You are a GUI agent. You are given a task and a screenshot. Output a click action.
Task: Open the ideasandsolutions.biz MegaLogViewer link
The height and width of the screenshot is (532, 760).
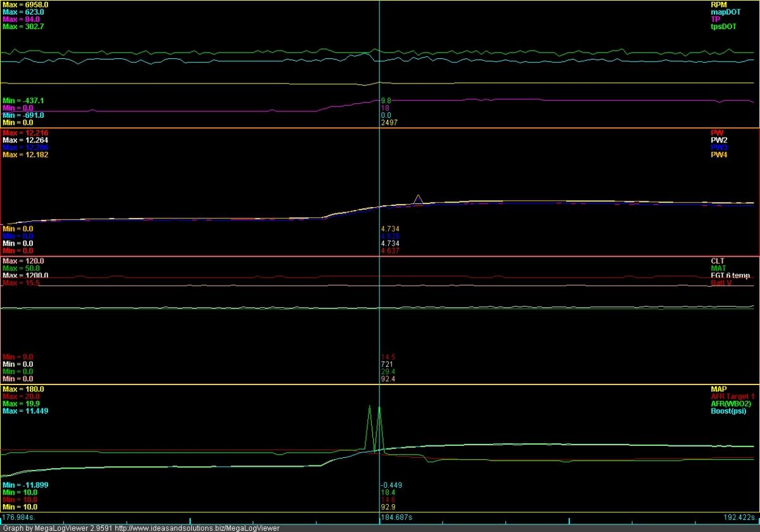click(x=198, y=527)
